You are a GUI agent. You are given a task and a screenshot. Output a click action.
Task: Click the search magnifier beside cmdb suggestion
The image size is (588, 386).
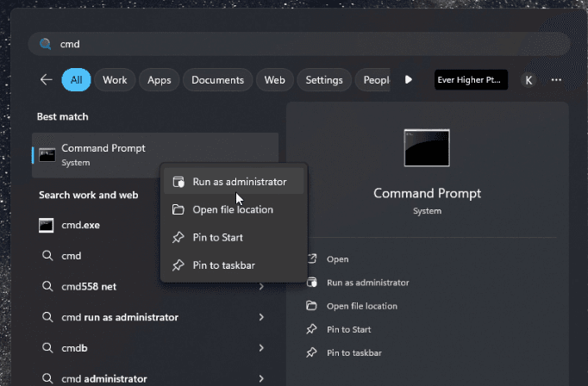47,348
